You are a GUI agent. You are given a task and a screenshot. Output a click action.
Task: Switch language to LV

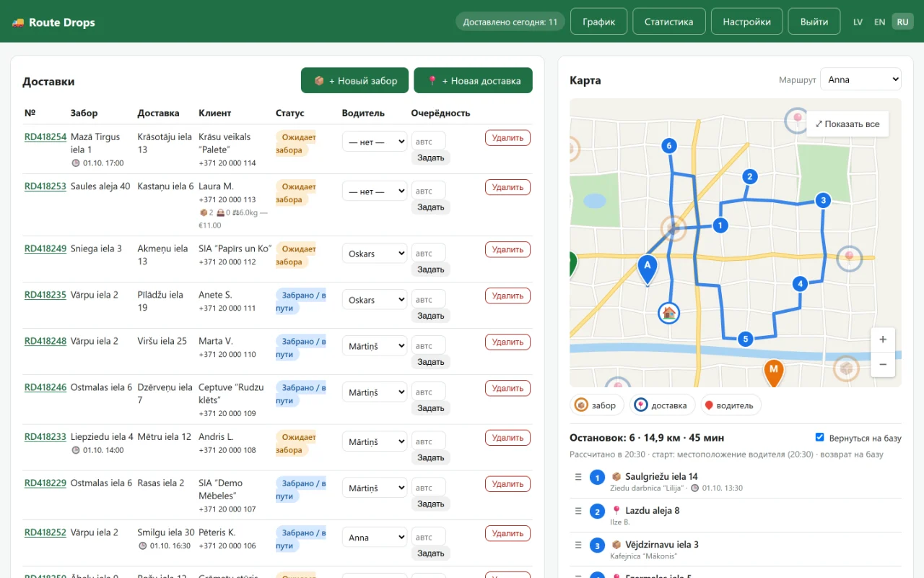click(858, 22)
